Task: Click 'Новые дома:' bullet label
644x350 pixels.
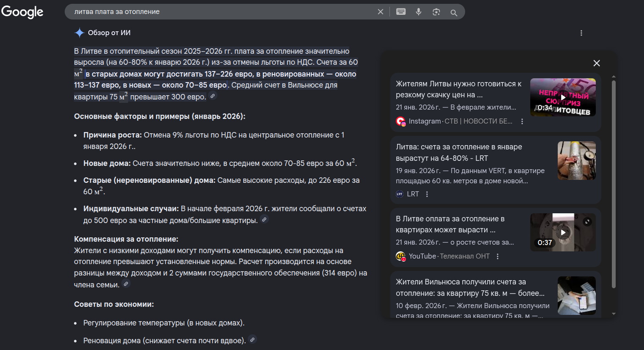Action: [x=107, y=163]
